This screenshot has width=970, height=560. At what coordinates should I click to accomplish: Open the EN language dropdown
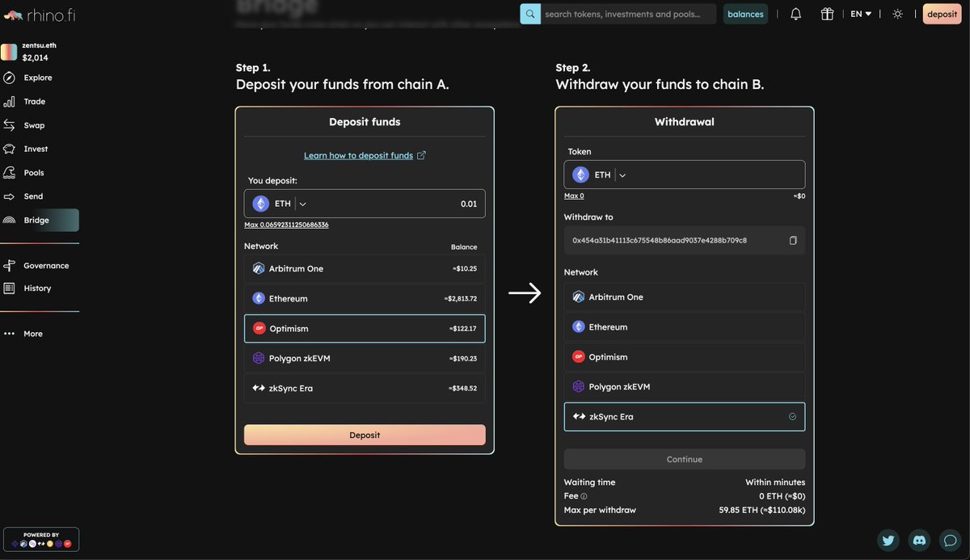click(x=861, y=14)
